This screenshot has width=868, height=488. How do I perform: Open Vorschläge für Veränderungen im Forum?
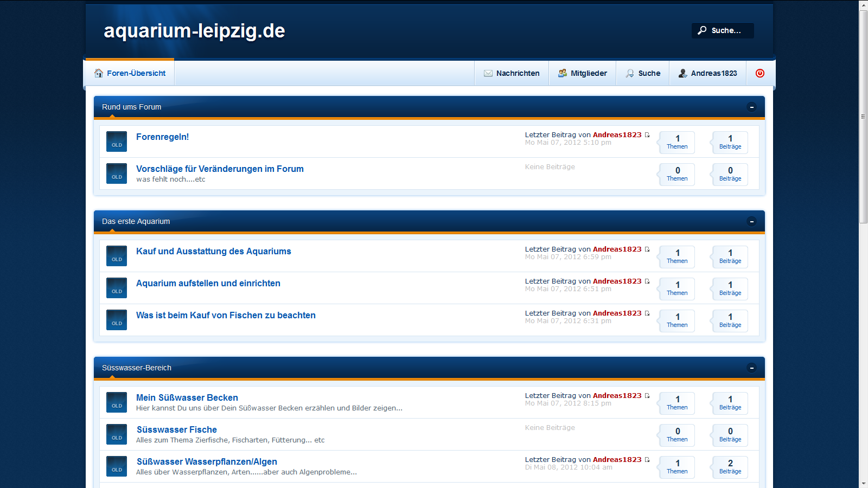point(220,169)
